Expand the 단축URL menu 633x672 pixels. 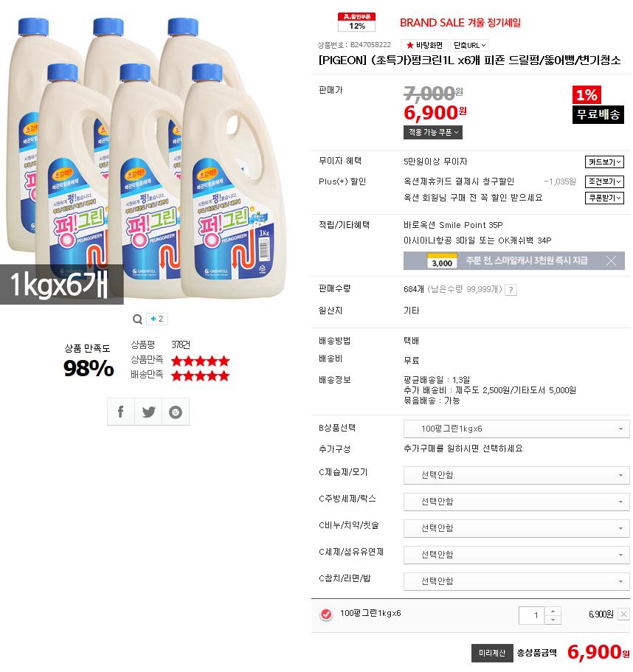coord(470,45)
